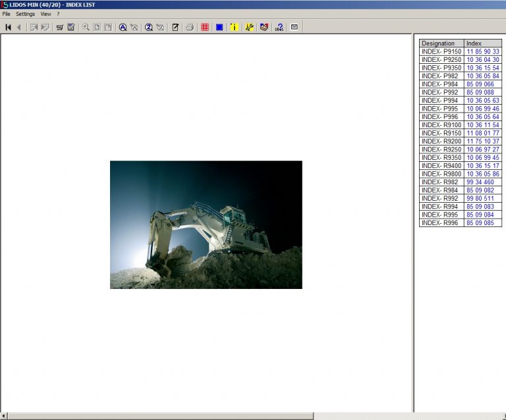Open index 10 36 05 86 for R9800

[x=482, y=174]
